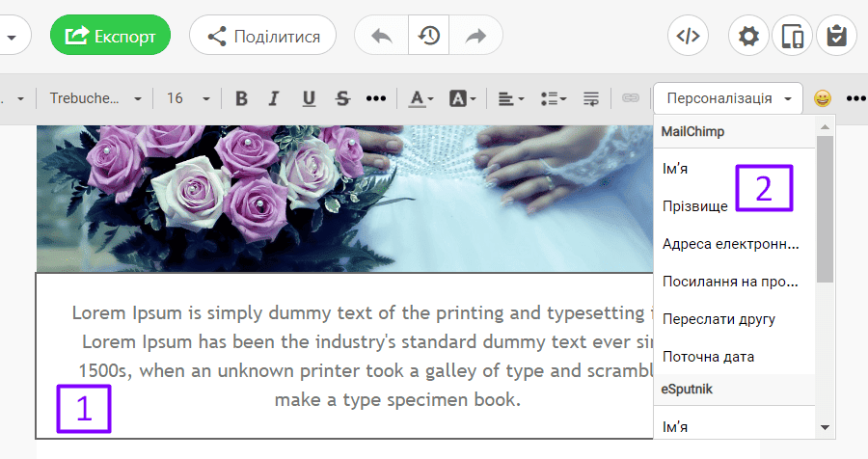Open the HTML code editor icon
The height and width of the screenshot is (459, 868).
(688, 36)
